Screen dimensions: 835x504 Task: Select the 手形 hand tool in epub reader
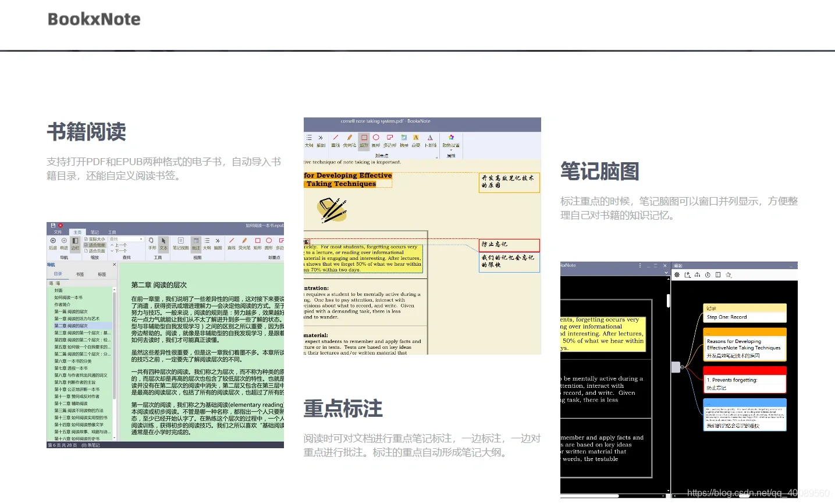[152, 244]
